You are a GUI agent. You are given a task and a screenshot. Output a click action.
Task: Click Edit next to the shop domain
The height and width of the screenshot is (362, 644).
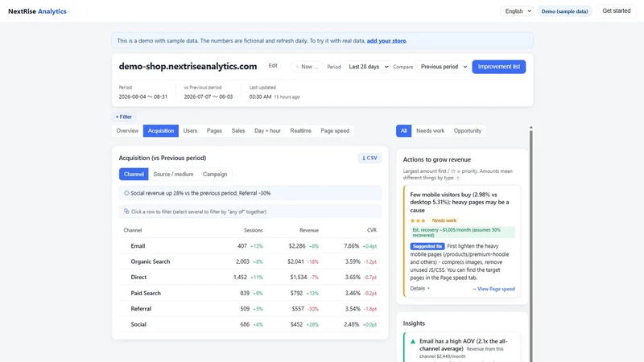[273, 66]
